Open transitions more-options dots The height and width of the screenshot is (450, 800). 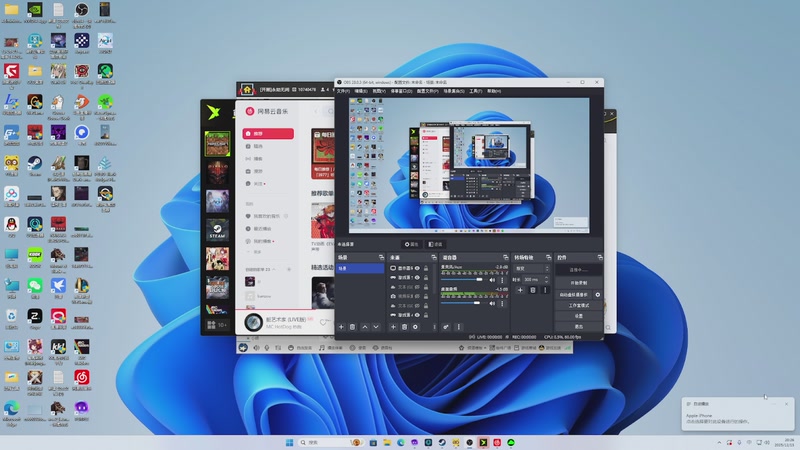tap(545, 290)
